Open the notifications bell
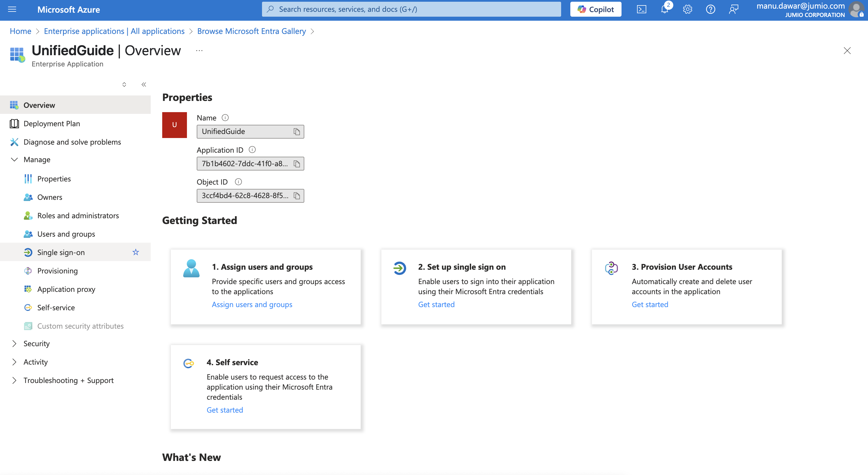 pyautogui.click(x=664, y=9)
